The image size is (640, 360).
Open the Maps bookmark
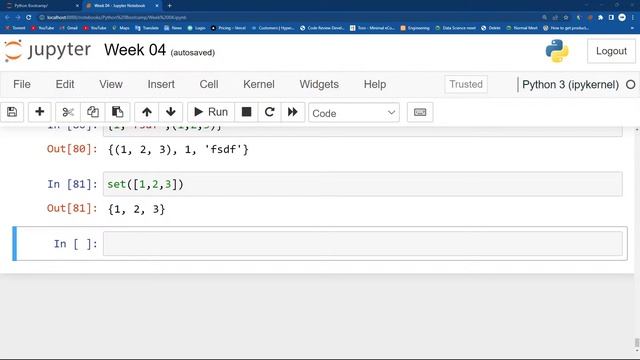click(x=121, y=28)
